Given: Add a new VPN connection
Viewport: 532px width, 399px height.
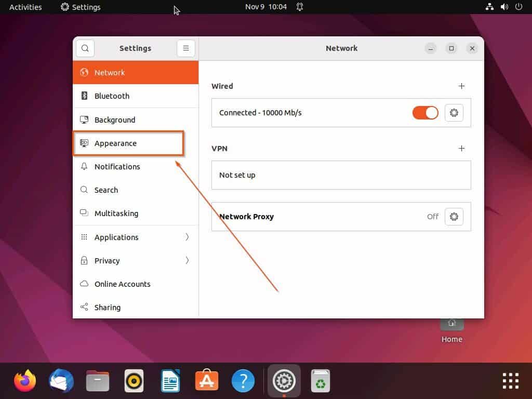Looking at the screenshot, I should pyautogui.click(x=461, y=149).
